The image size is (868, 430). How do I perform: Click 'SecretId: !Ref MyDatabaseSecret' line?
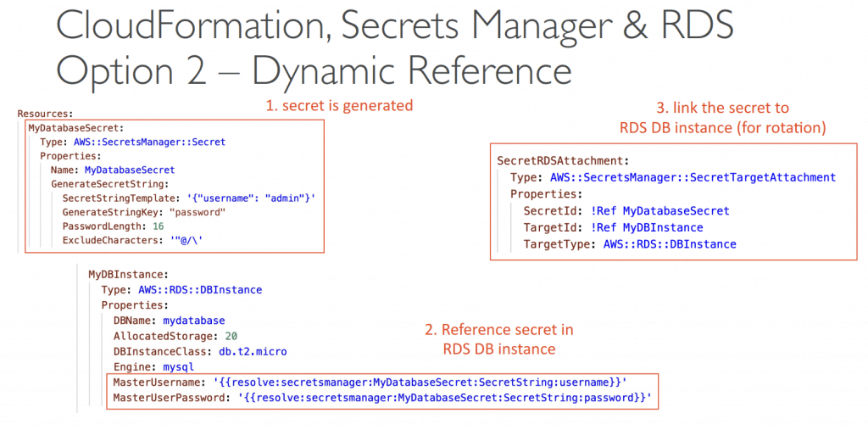626,211
